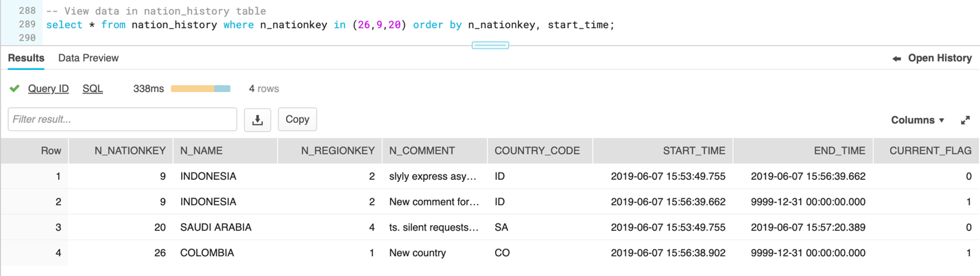This screenshot has width=980, height=276.
Task: Focus the Filter result input field
Action: coord(122,119)
